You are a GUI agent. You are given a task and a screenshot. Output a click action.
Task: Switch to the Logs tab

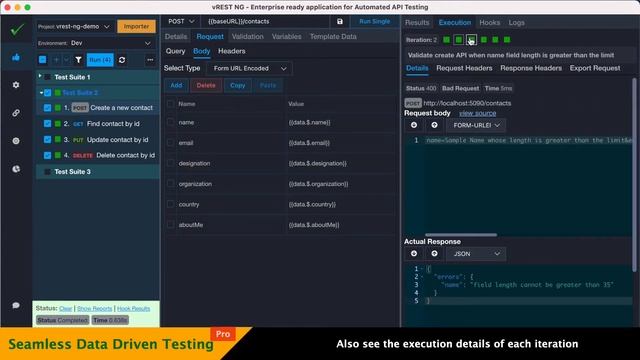coord(516,23)
